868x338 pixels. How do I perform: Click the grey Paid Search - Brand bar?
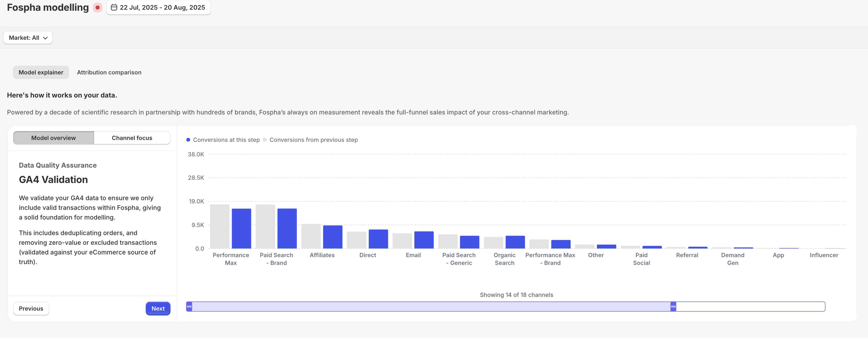click(265, 226)
